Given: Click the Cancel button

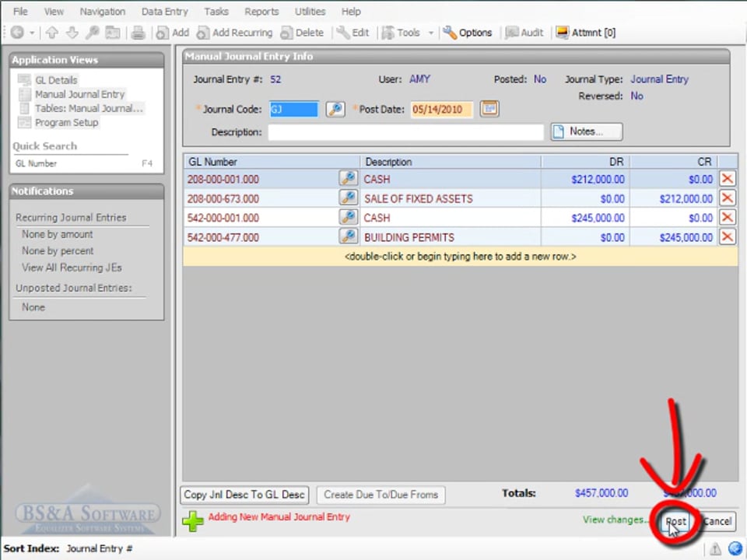Looking at the screenshot, I should 717,521.
